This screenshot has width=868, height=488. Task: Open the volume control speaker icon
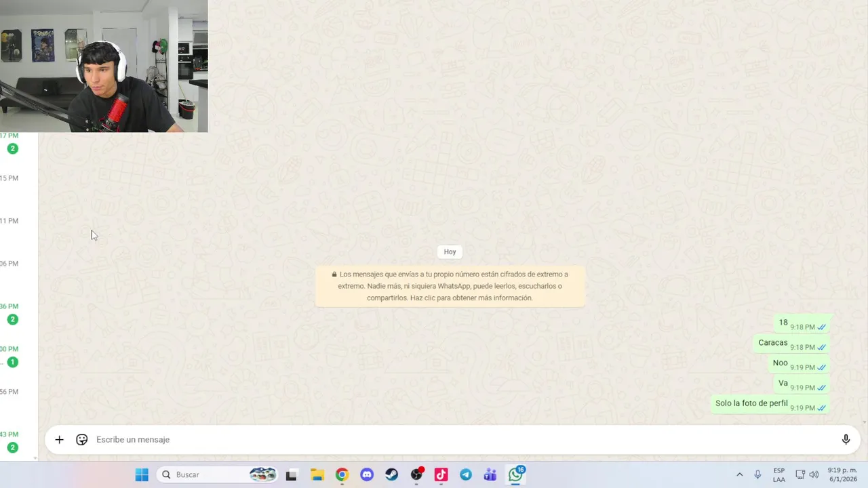tap(814, 475)
